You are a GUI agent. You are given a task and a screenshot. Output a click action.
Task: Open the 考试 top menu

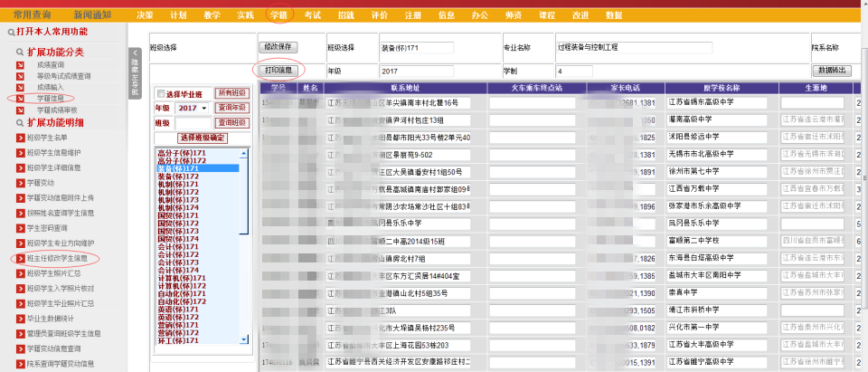(x=312, y=15)
